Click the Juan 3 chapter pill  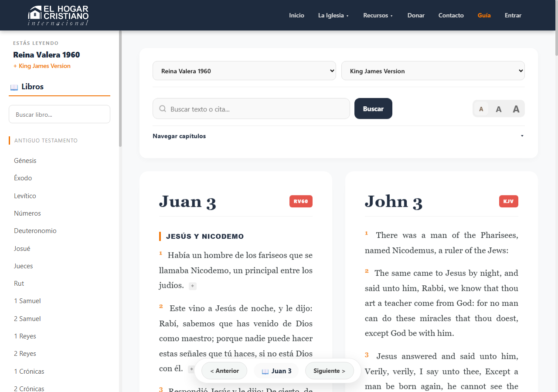[276, 371]
